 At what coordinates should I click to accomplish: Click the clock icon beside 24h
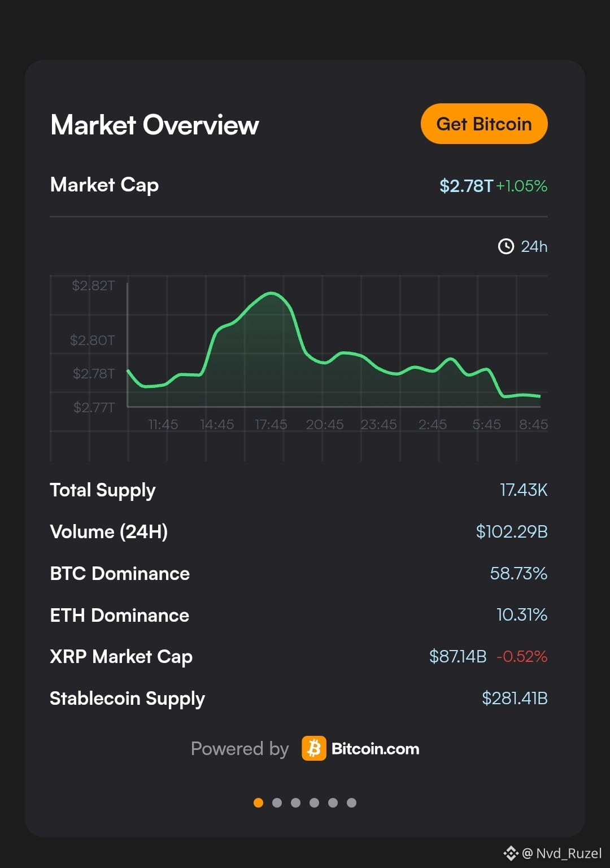click(506, 246)
